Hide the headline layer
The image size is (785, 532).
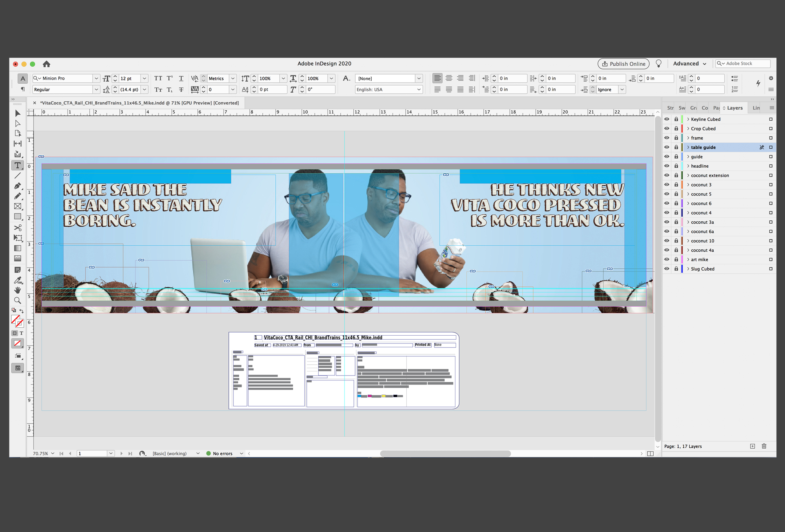(667, 166)
